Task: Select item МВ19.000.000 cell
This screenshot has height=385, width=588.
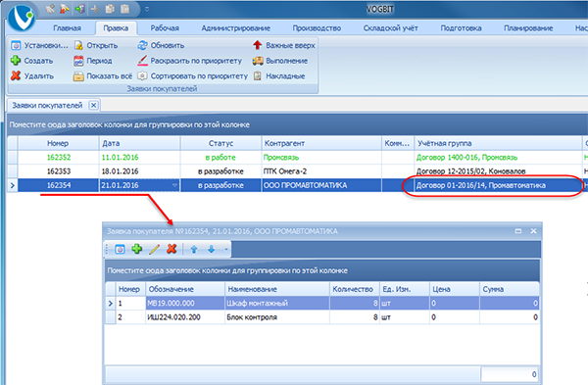Action: point(185,304)
